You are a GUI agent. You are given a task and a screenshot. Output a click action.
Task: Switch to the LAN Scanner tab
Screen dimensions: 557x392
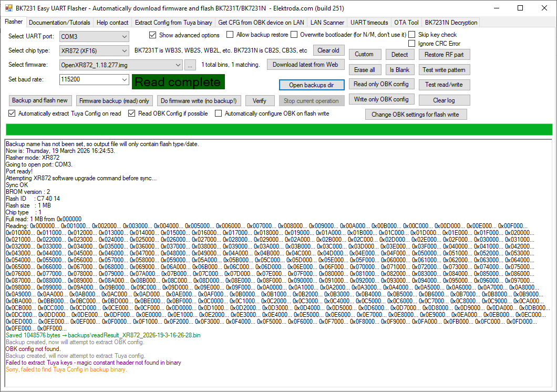point(327,23)
